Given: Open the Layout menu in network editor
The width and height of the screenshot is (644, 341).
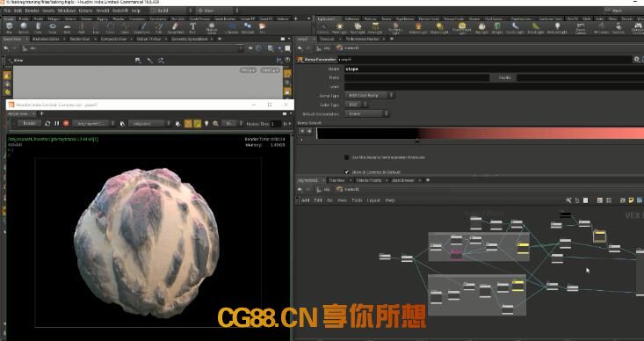Looking at the screenshot, I should (373, 200).
